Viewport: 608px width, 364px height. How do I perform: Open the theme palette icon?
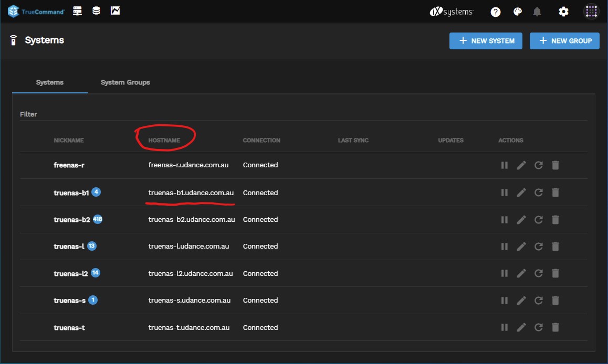coord(518,12)
